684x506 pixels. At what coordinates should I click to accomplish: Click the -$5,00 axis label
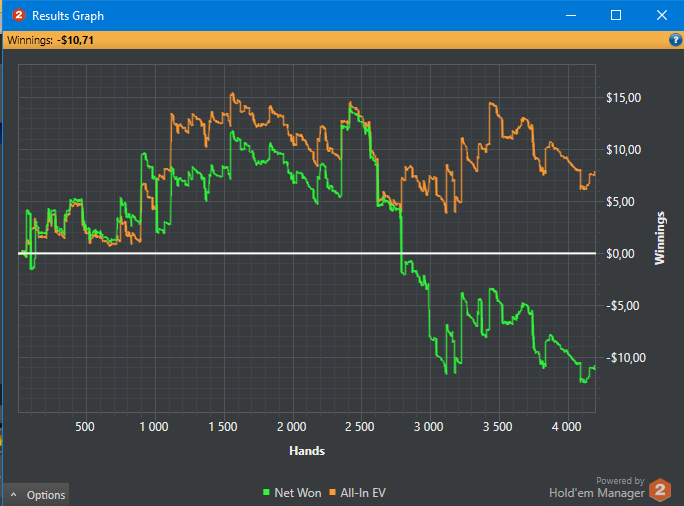point(623,306)
